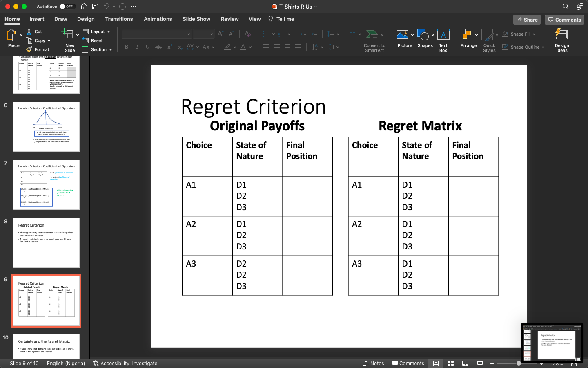The image size is (588, 368).
Task: Open the Comments panel
Action: pos(564,20)
